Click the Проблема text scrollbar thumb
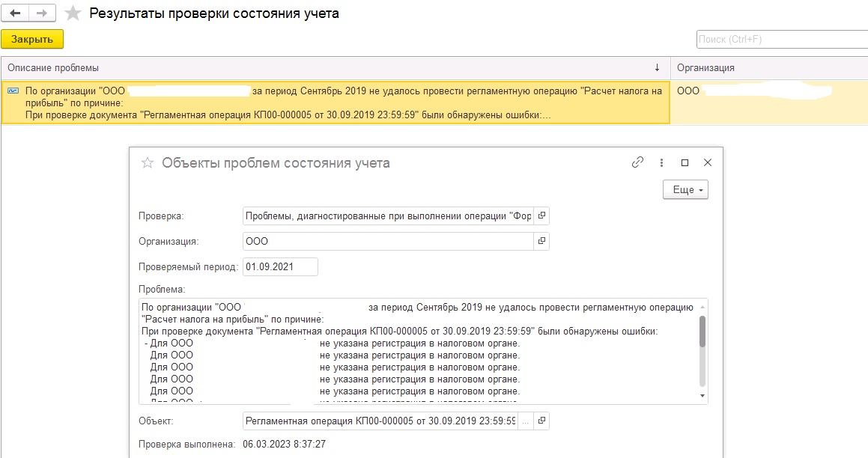 pyautogui.click(x=702, y=332)
